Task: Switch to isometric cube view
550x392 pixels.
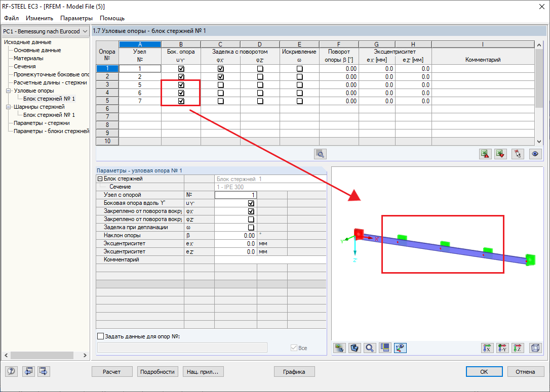Action: (x=535, y=348)
